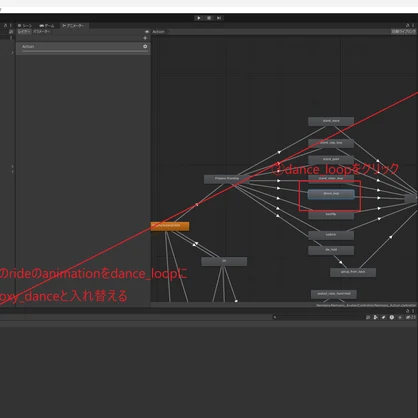Open the bottom panel three-dot menu
The height and width of the screenshot is (418, 418).
coord(413,311)
